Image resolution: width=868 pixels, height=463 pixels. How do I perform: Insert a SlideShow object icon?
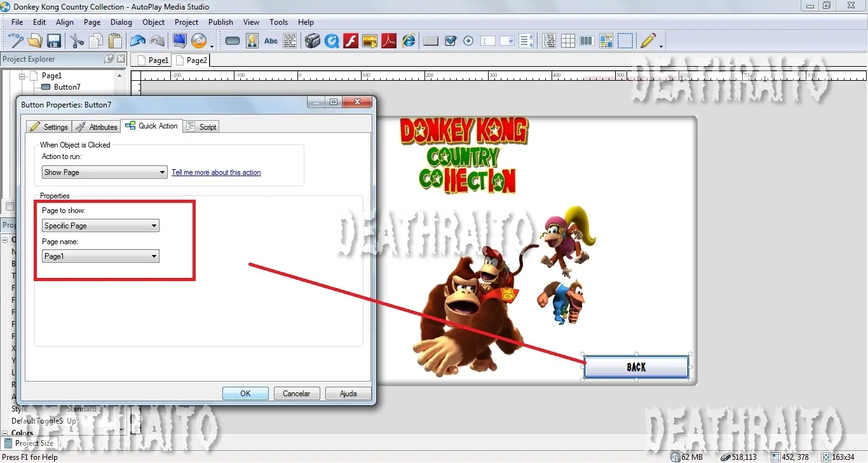370,41
